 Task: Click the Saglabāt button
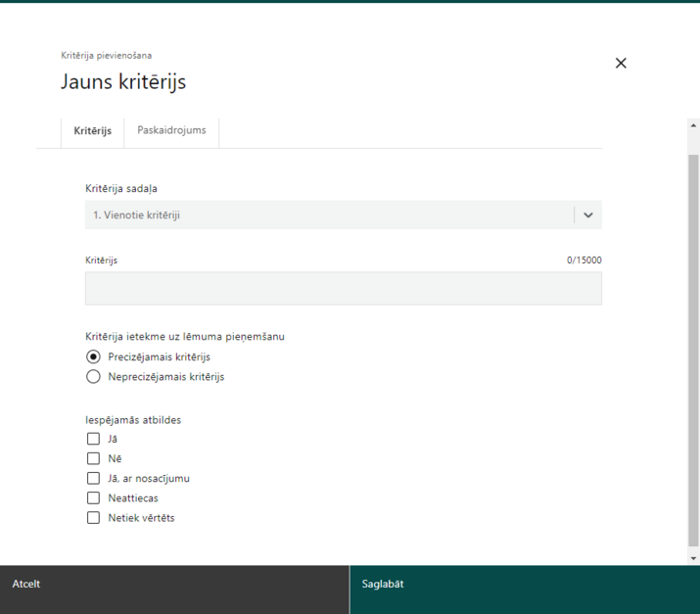[x=525, y=590]
